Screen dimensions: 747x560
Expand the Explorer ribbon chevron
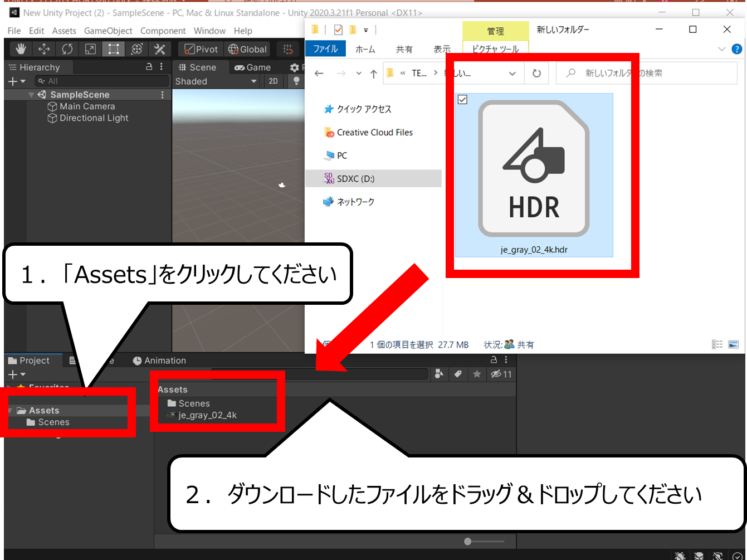coord(721,49)
